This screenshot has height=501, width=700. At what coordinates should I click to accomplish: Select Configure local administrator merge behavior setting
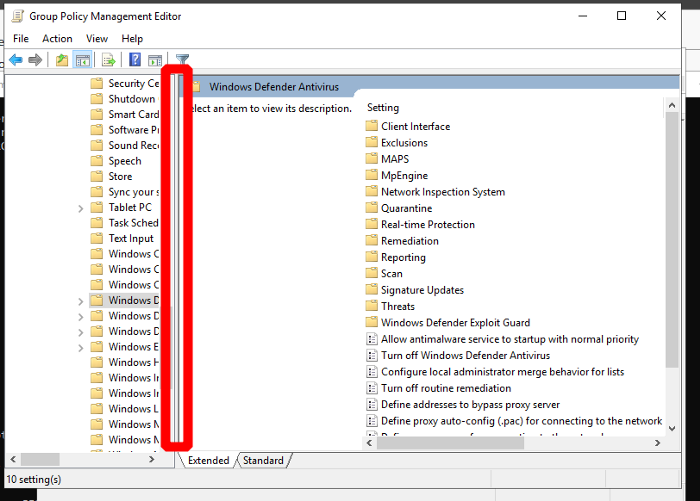click(502, 372)
